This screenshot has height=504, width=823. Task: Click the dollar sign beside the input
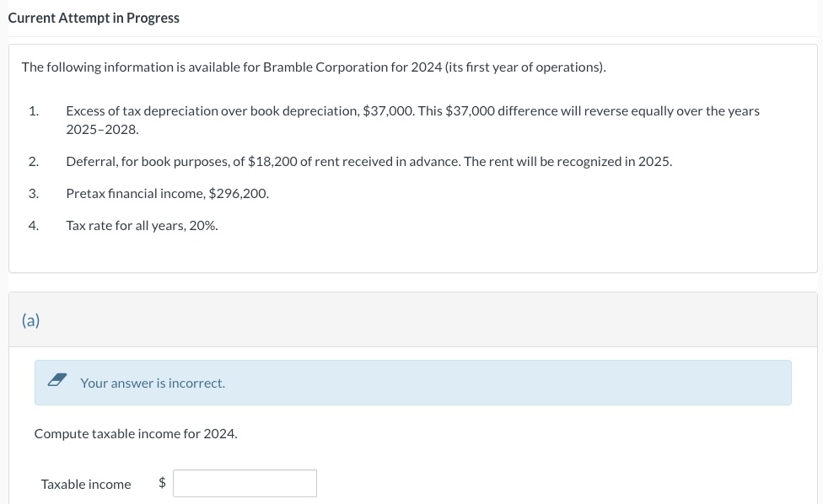[x=163, y=483]
